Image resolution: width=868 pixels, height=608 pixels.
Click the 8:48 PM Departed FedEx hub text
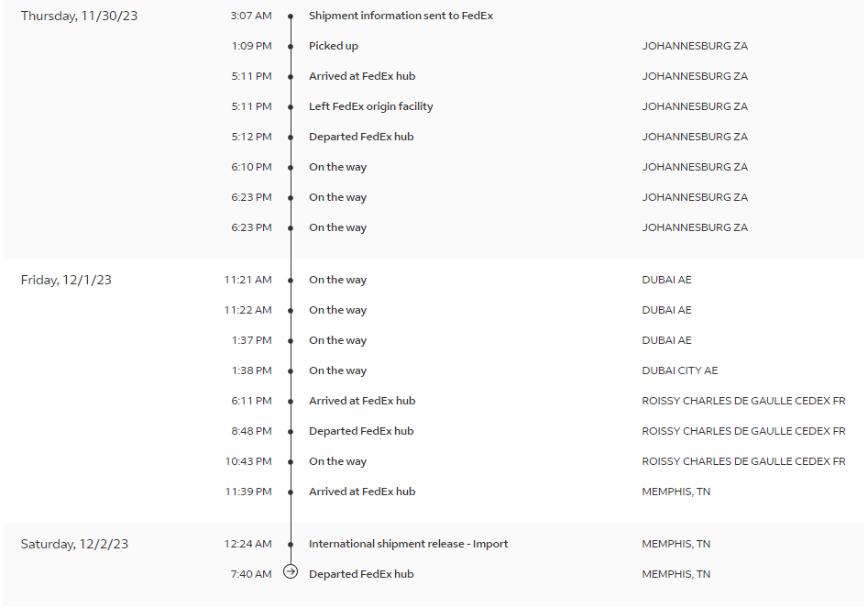[361, 432]
